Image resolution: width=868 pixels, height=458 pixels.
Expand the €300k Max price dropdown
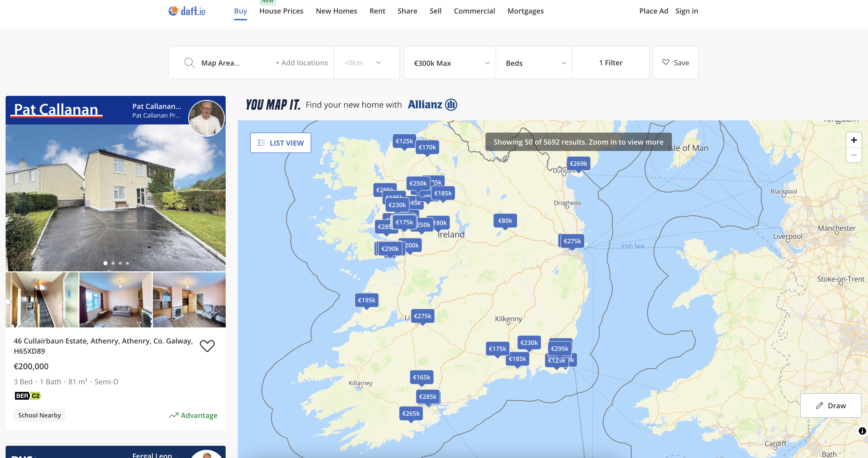pyautogui.click(x=450, y=63)
